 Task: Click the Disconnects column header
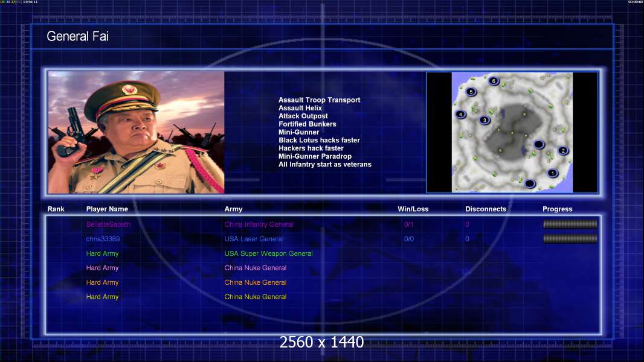486,209
